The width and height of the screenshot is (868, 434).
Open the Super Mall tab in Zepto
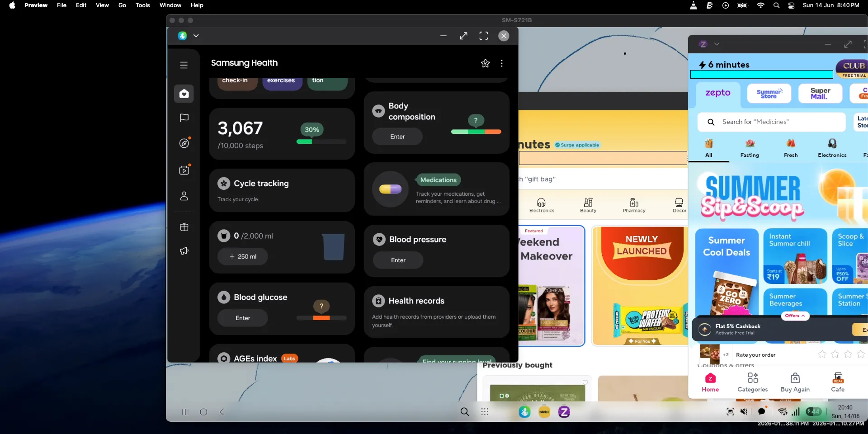tap(820, 94)
